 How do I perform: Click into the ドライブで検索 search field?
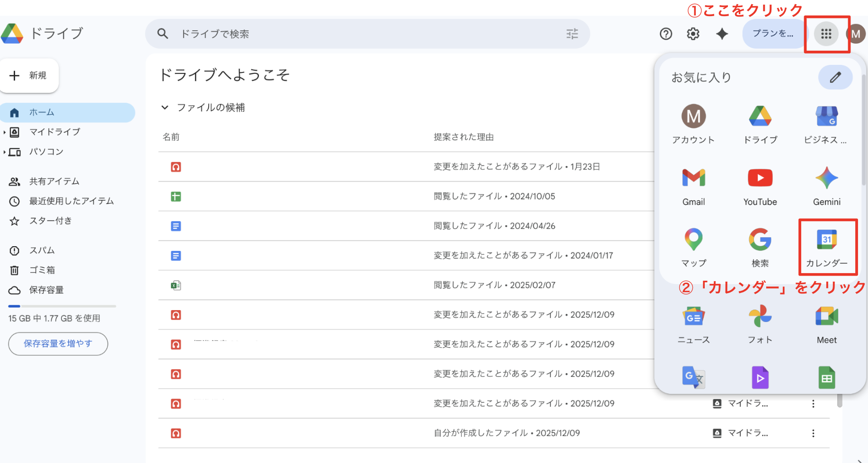click(x=367, y=34)
